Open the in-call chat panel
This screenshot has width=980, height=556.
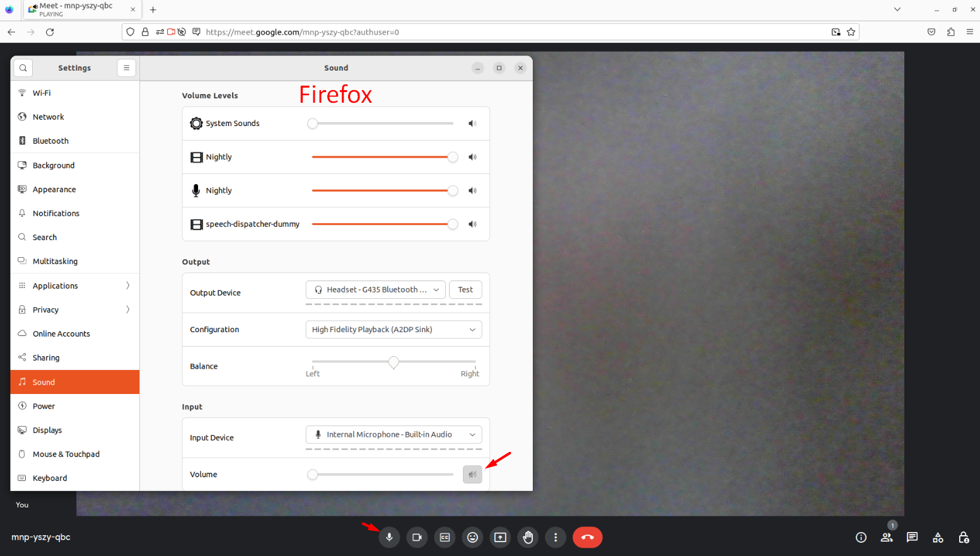(912, 537)
